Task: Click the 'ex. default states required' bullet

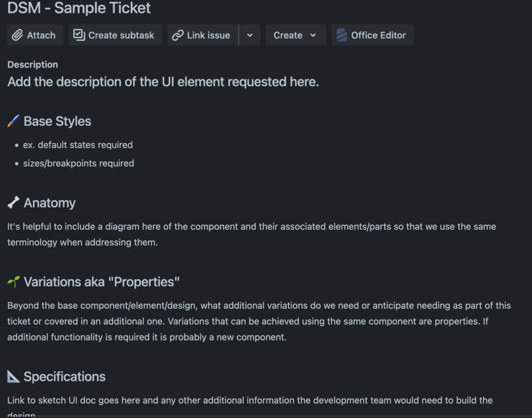Action: tap(78, 145)
